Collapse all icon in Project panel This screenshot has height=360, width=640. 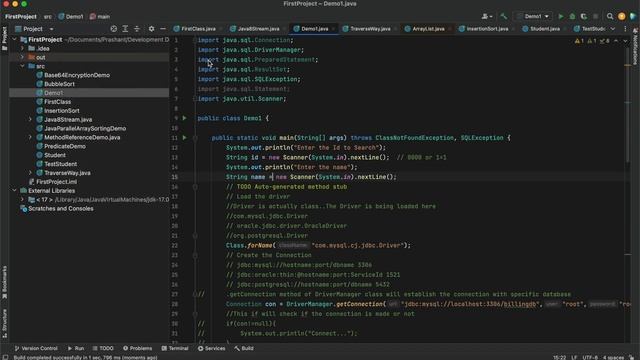coord(137,29)
